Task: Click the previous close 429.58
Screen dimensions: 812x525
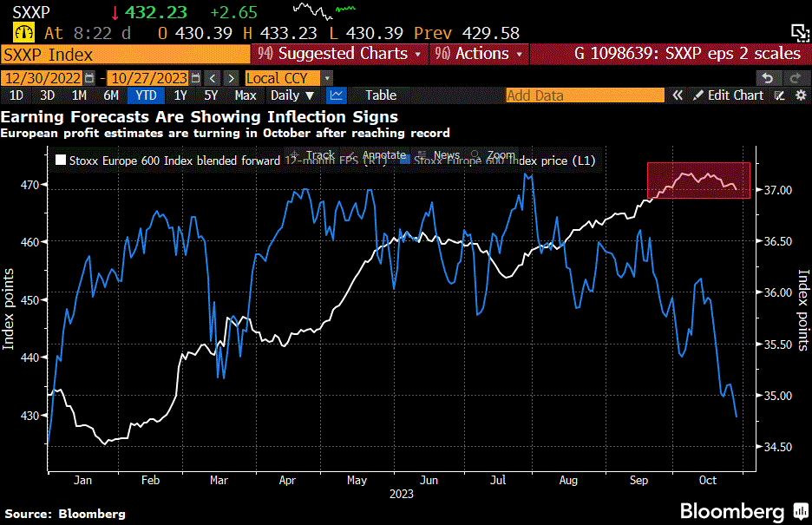Action: (491, 34)
